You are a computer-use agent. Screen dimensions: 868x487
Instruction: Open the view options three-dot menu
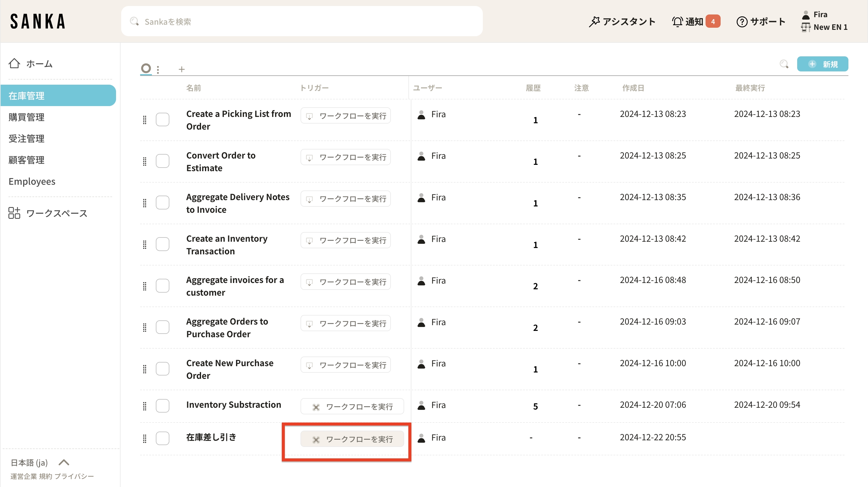pyautogui.click(x=158, y=69)
